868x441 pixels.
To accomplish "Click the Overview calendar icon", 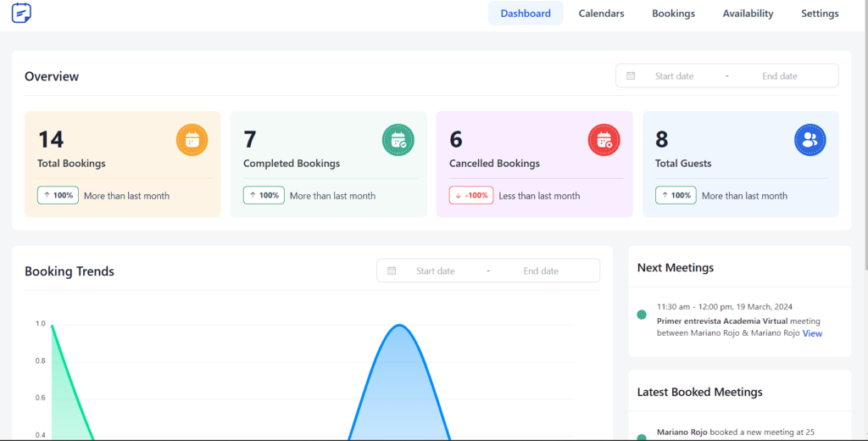I will coord(631,75).
